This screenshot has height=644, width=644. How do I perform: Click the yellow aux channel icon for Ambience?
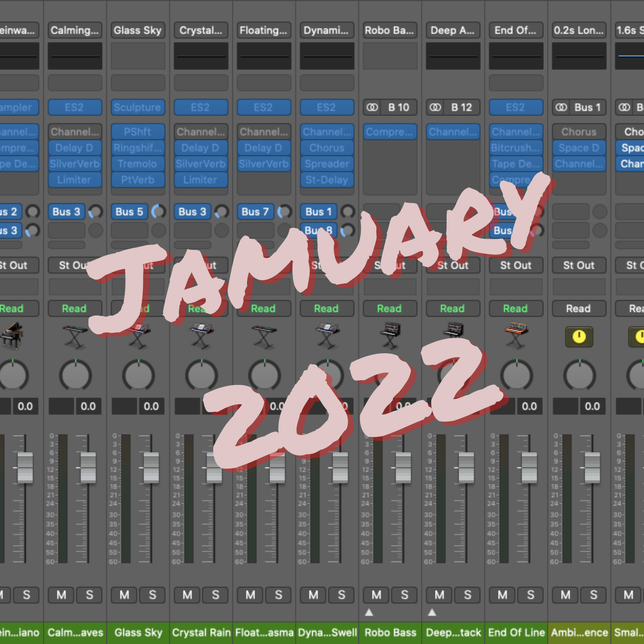click(579, 337)
